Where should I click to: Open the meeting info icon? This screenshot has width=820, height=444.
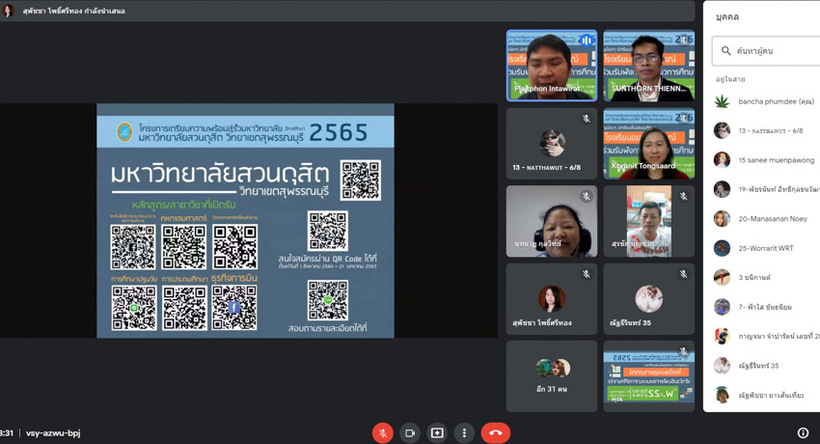click(803, 433)
